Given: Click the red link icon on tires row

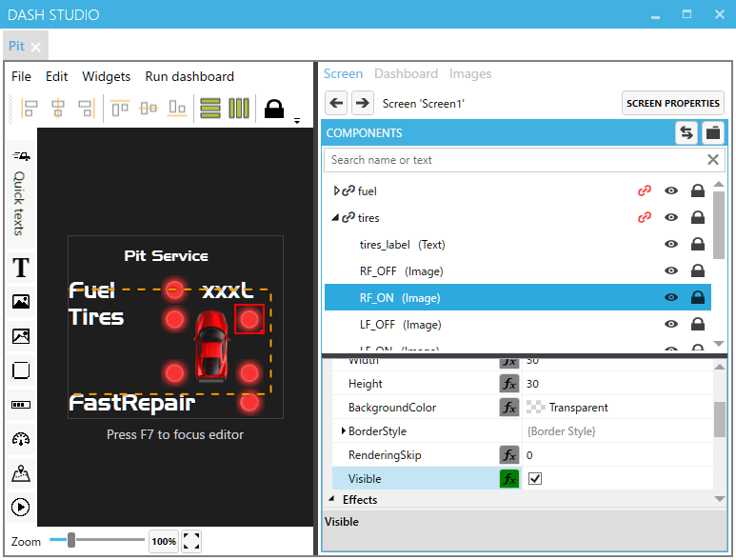Looking at the screenshot, I should [x=645, y=217].
